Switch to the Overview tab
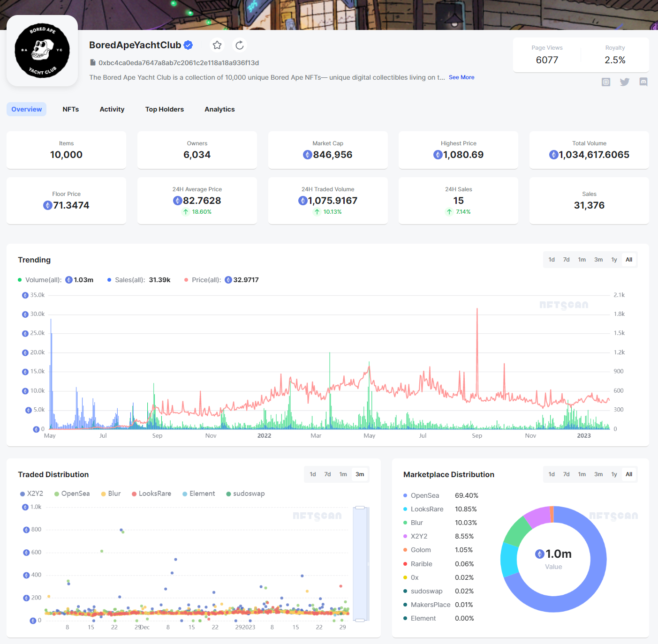The width and height of the screenshot is (658, 644). tap(27, 109)
